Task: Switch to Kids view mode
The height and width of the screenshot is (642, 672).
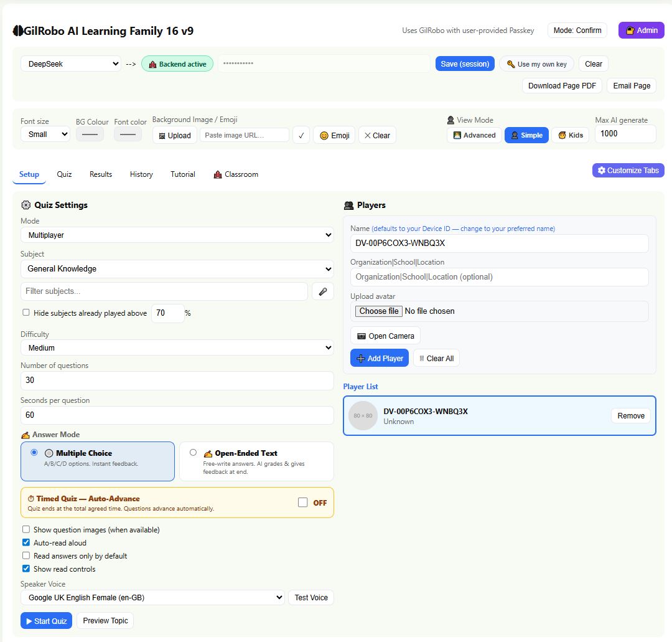Action: tap(571, 135)
